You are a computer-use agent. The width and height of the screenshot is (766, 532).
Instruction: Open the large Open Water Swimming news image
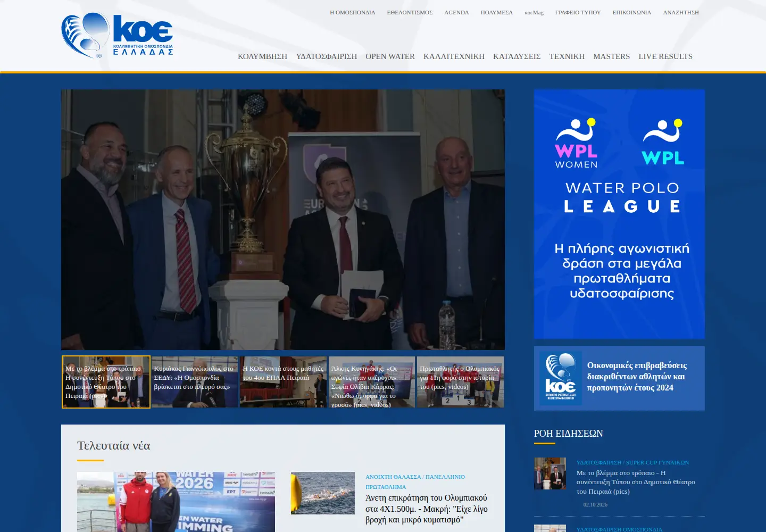tap(176, 502)
